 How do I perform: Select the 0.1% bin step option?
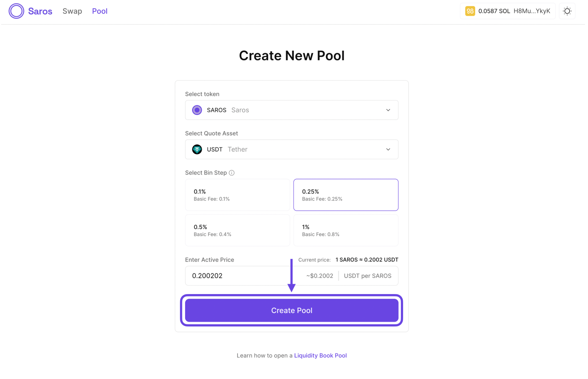[237, 195]
